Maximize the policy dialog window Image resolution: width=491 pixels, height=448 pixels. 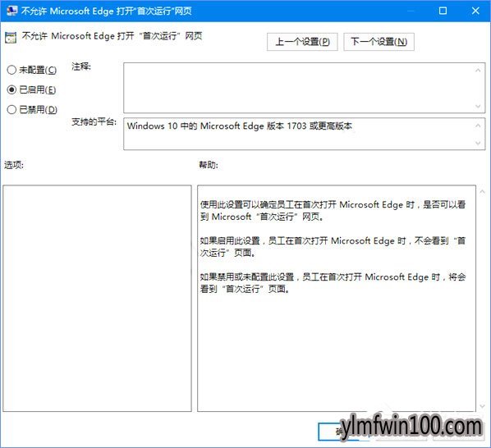click(443, 11)
